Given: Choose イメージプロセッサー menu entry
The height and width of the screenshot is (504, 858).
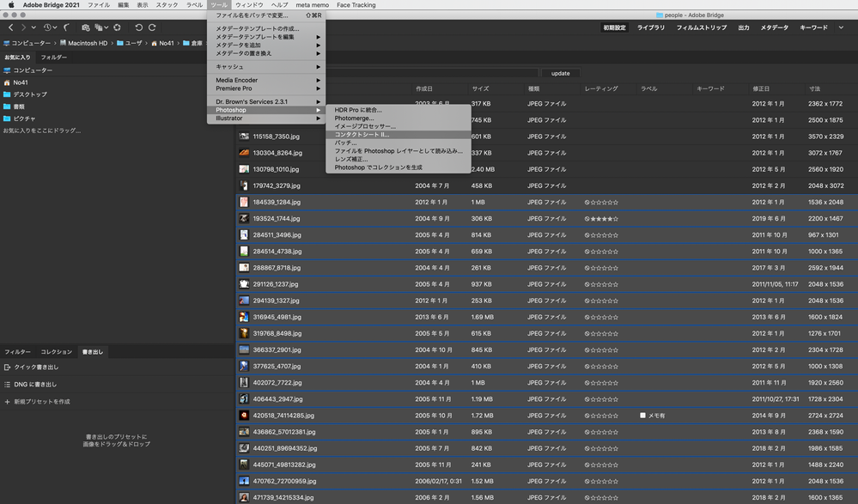Looking at the screenshot, I should pyautogui.click(x=399, y=126).
